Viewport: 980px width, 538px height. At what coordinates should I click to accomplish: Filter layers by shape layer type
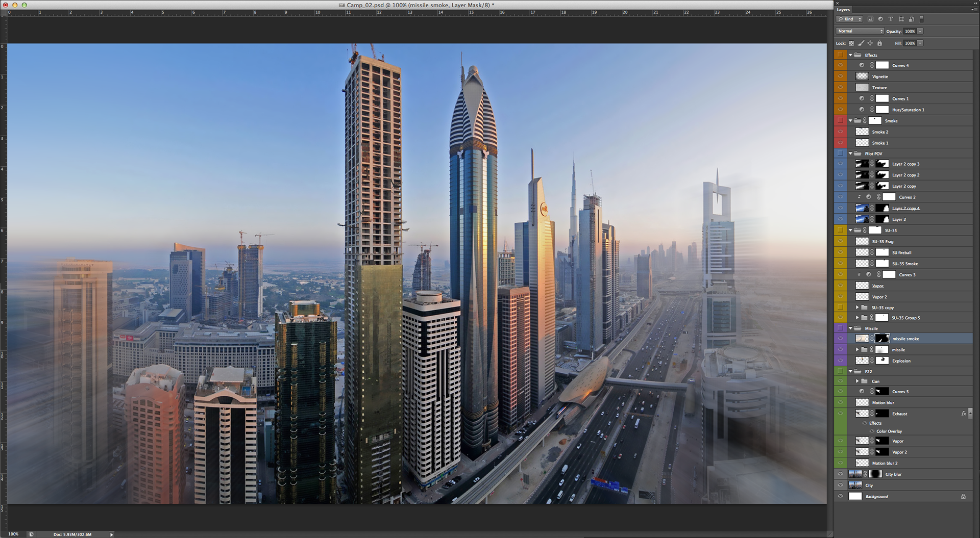point(901,19)
